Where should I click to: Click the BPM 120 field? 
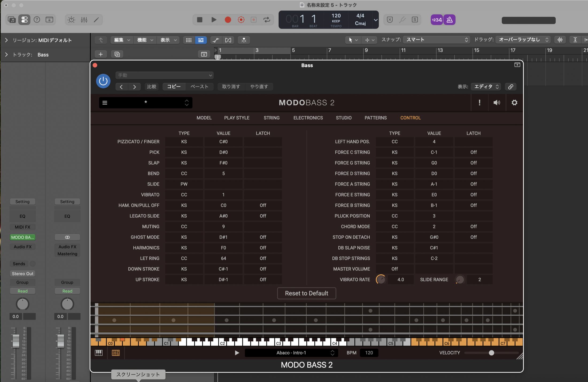[369, 353]
